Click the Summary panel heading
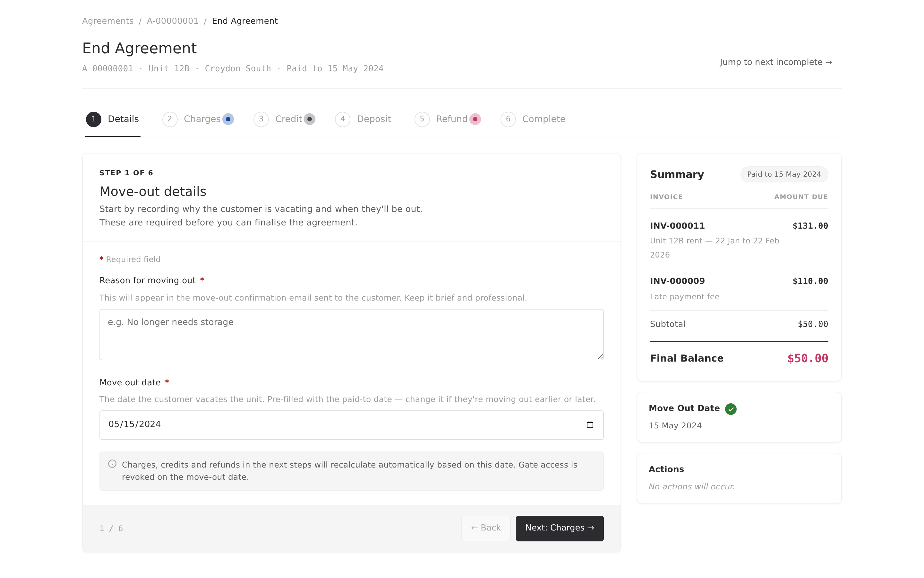 click(x=677, y=174)
